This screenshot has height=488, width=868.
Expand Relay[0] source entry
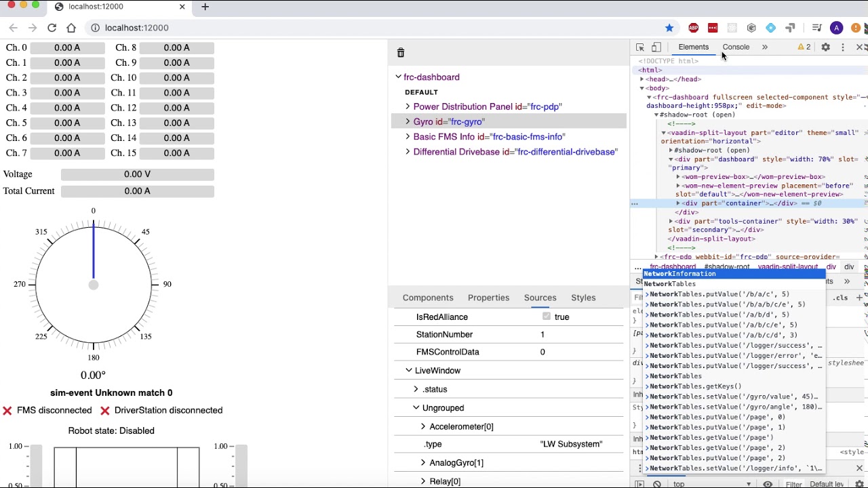coord(423,481)
